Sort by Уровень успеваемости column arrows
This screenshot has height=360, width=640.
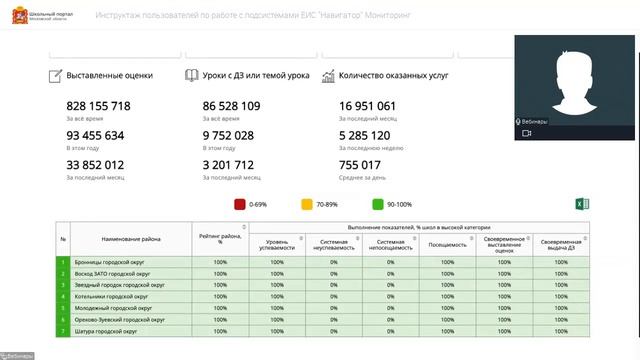[x=301, y=238]
